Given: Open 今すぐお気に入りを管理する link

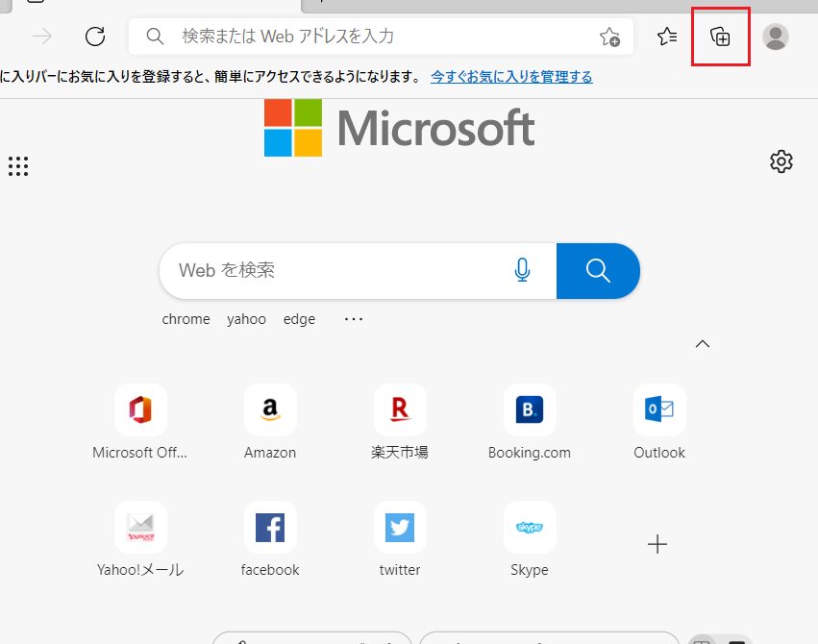Looking at the screenshot, I should click(511, 77).
